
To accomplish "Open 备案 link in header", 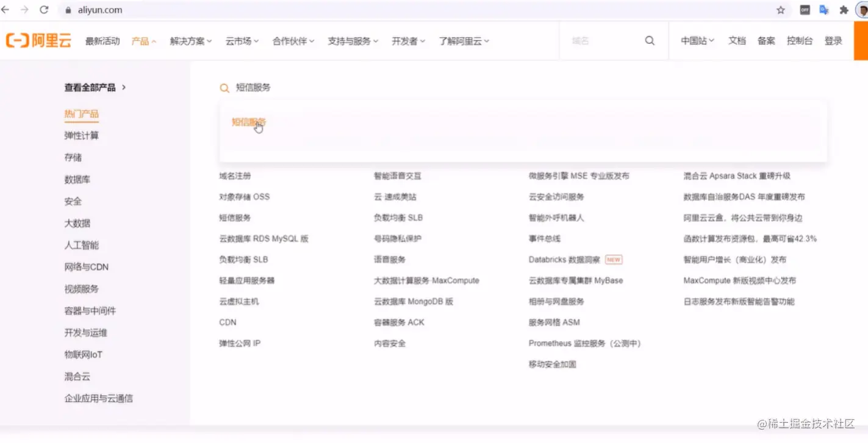I will 766,41.
